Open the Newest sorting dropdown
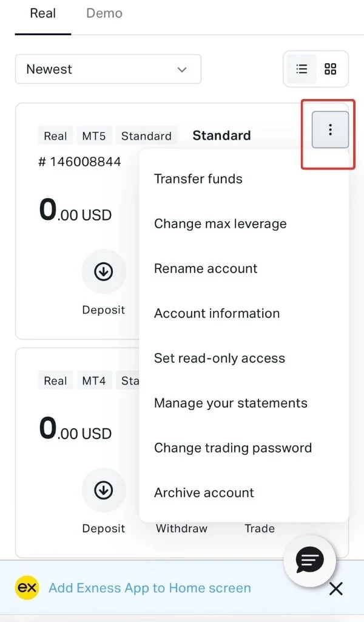Image resolution: width=364 pixels, height=622 pixels. point(108,69)
